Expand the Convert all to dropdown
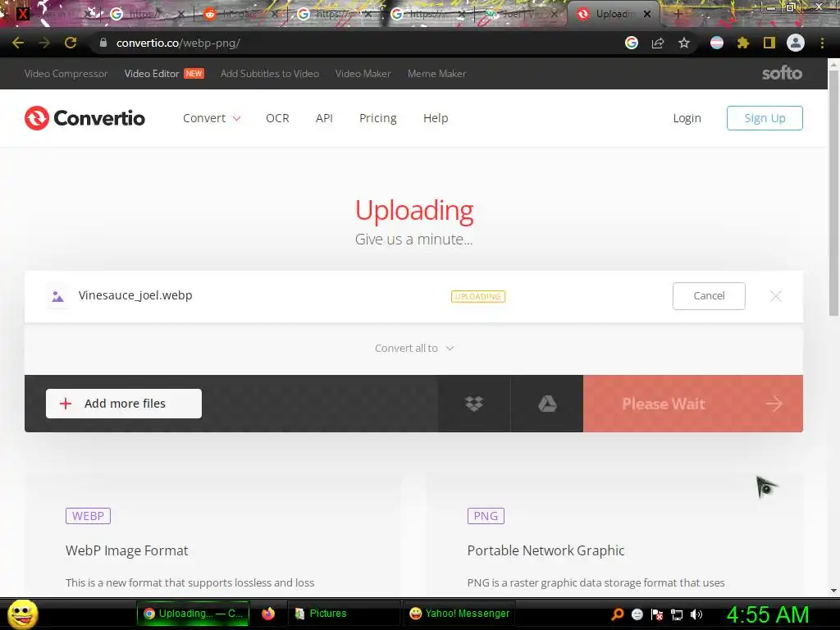Viewport: 840px width, 630px height. pos(414,348)
